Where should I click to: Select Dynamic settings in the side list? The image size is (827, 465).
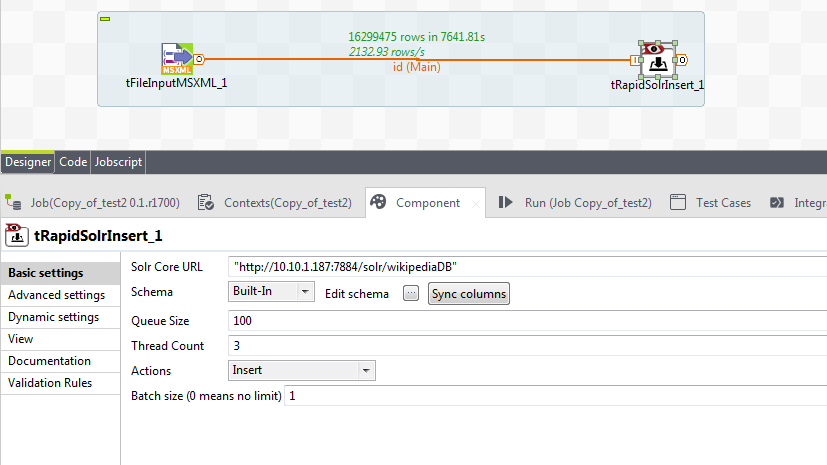point(61,317)
